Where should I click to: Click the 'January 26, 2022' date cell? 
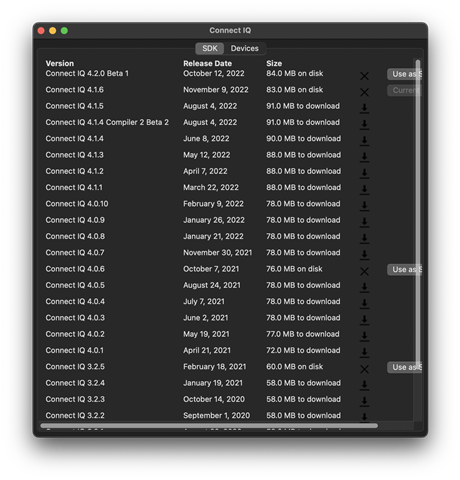[214, 220]
